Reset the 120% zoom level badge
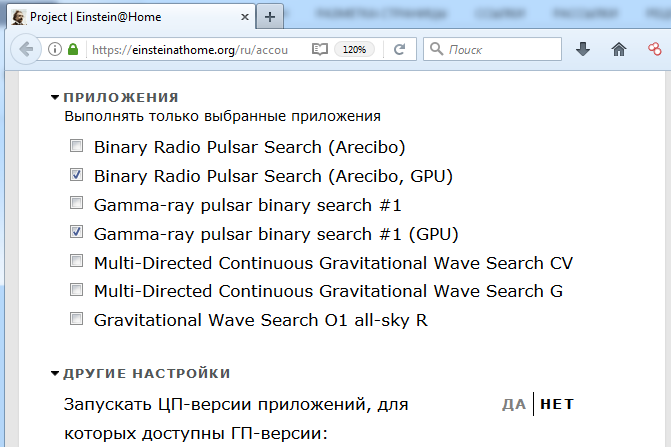 (354, 50)
